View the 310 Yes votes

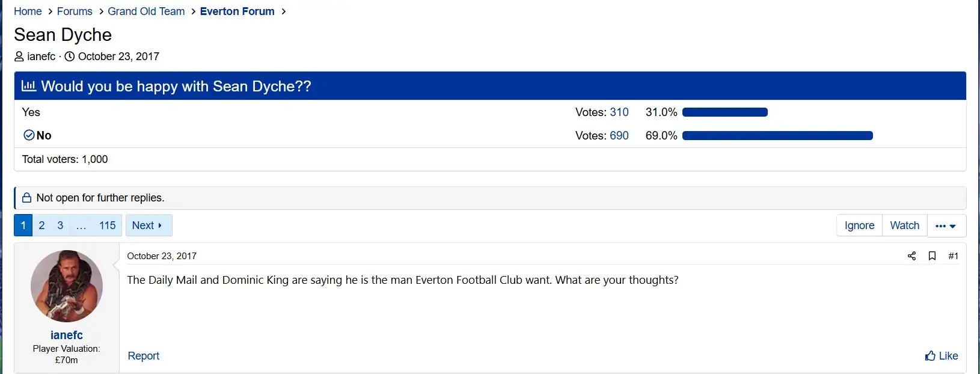[x=619, y=112]
